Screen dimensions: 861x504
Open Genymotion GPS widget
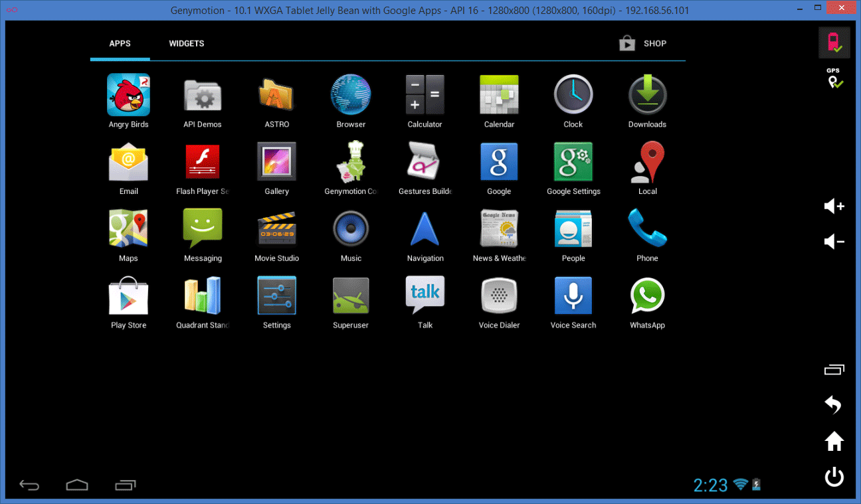pyautogui.click(x=834, y=78)
